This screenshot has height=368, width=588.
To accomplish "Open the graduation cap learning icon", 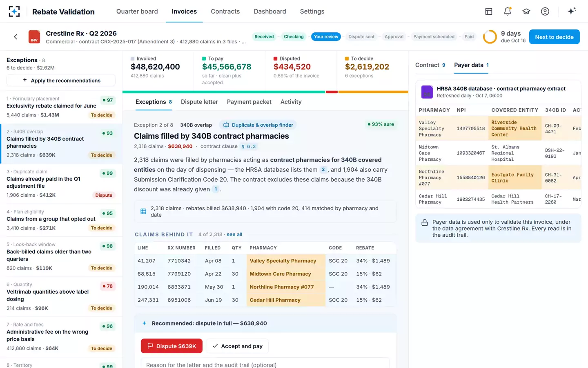I will click(x=526, y=11).
